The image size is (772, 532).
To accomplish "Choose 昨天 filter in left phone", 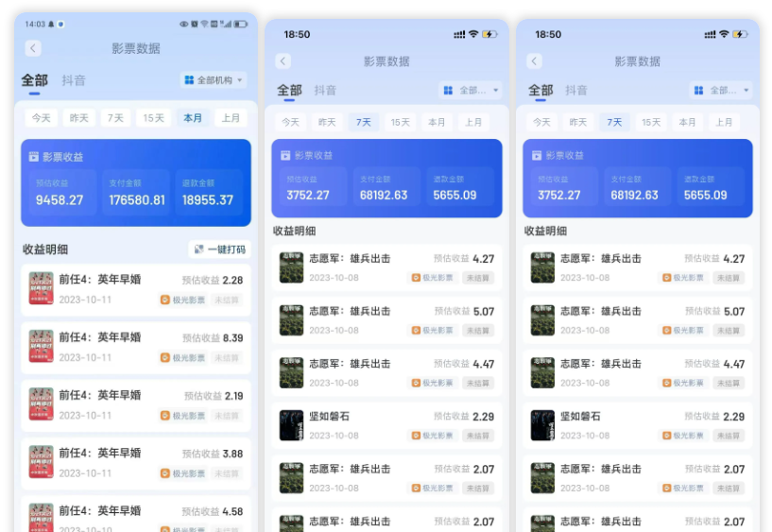I will click(78, 118).
